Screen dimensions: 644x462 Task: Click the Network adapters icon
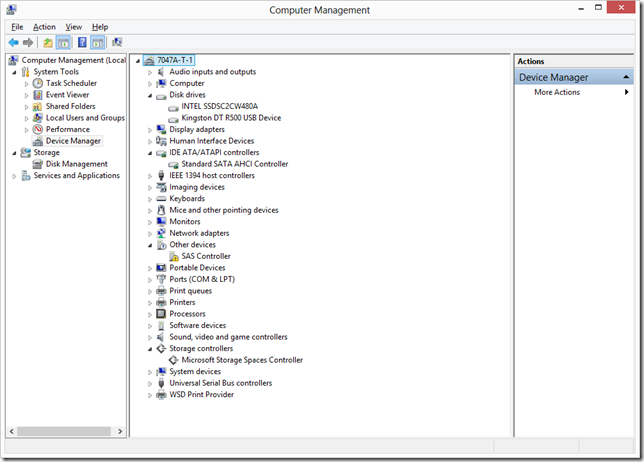(x=161, y=233)
